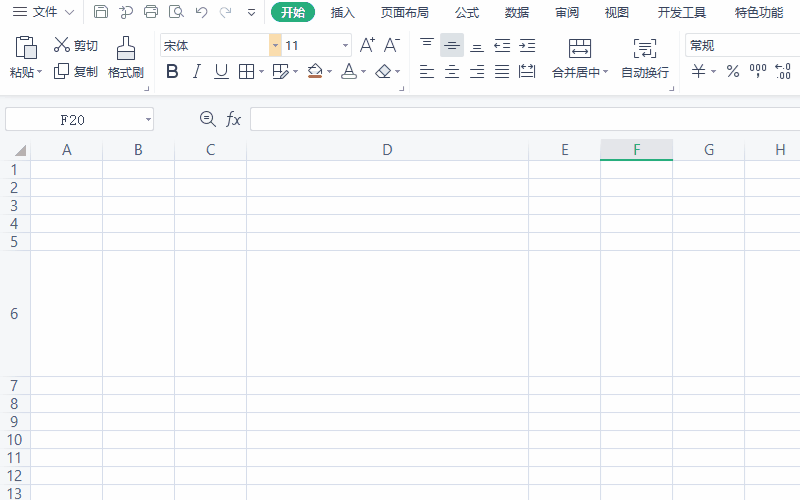Increase decimal places icon
Image resolution: width=800 pixels, height=500 pixels.
coord(783,71)
